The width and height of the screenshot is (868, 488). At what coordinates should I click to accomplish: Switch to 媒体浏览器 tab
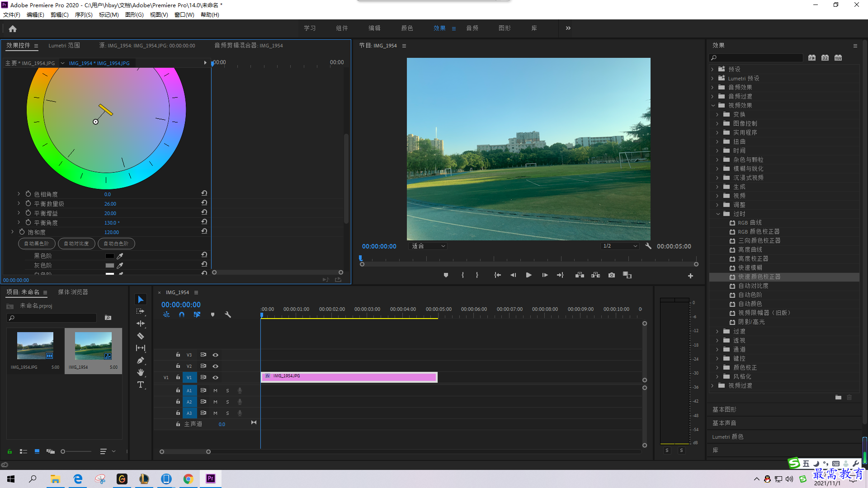pyautogui.click(x=73, y=292)
